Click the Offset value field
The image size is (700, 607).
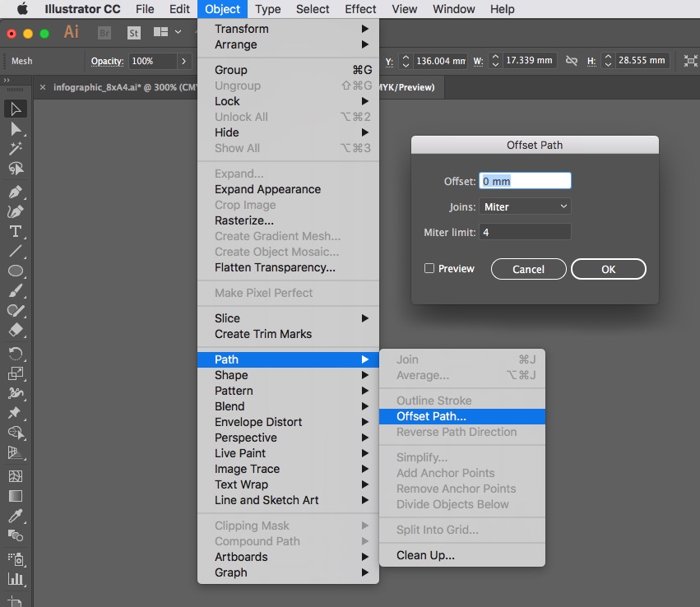pos(525,181)
